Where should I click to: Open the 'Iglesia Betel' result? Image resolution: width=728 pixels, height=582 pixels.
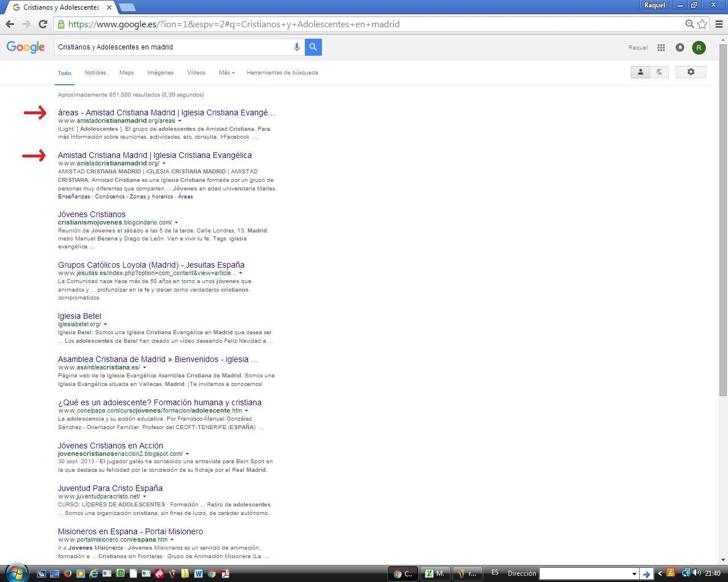(x=80, y=316)
